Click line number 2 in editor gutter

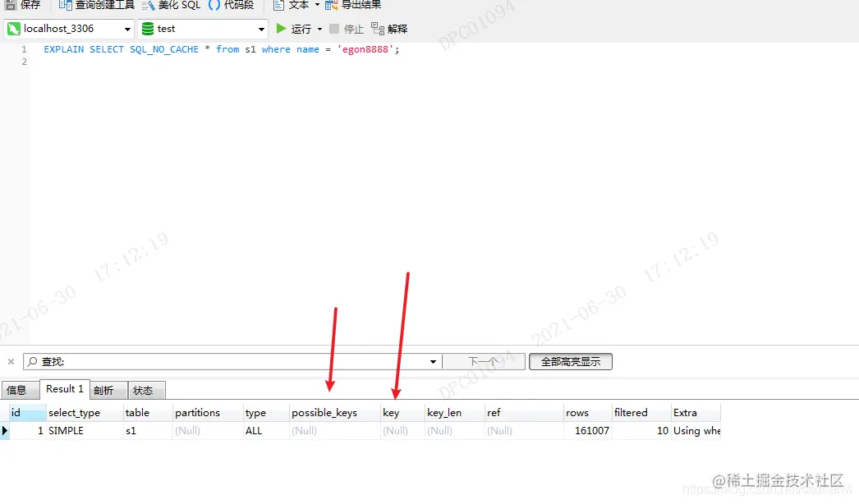(24, 62)
